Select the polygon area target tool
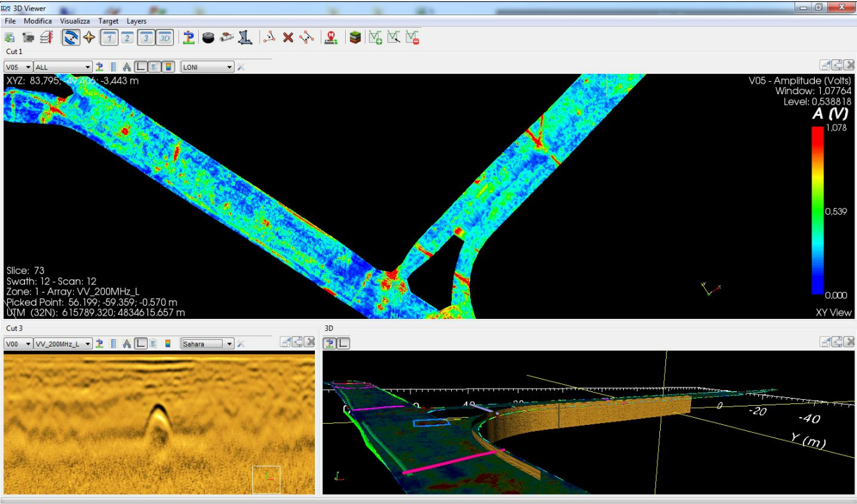Viewport: 857px width, 504px height. pyautogui.click(x=245, y=38)
